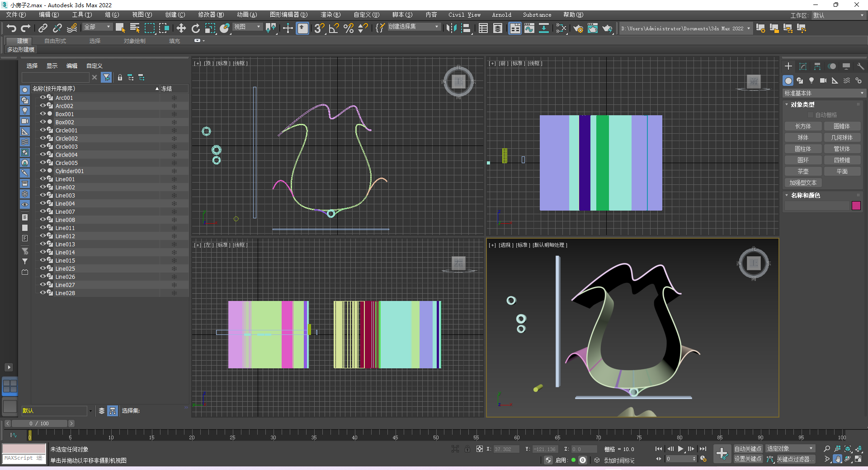Hide the Box001 object via eye icon

[x=43, y=114]
